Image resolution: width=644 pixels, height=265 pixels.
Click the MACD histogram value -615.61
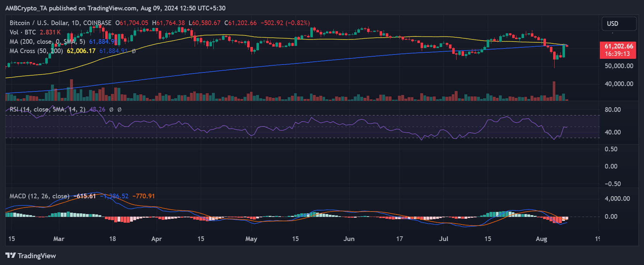pyautogui.click(x=85, y=196)
